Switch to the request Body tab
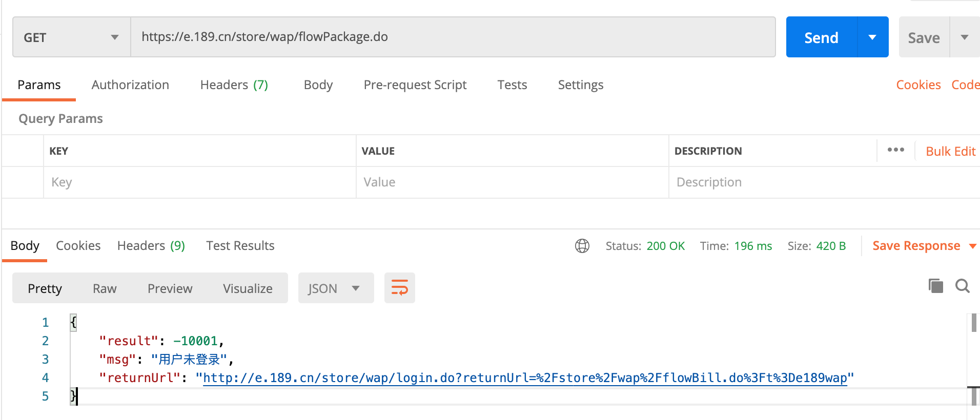Viewport: 980px width, 420px height. click(x=318, y=85)
